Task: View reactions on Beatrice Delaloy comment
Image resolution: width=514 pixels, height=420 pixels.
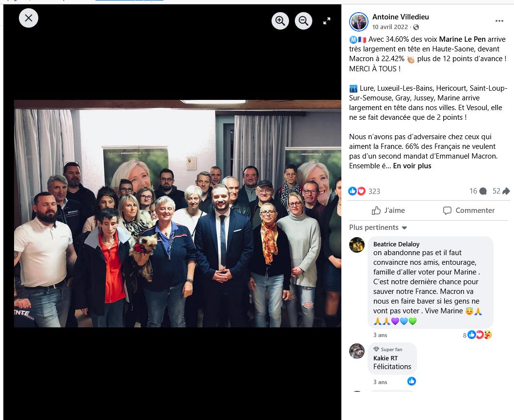Action: click(477, 335)
